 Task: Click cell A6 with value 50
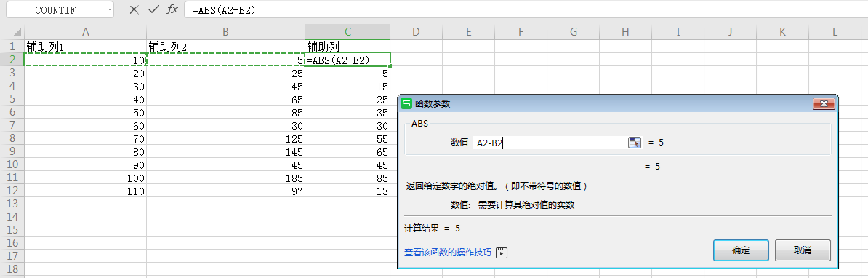[85, 112]
